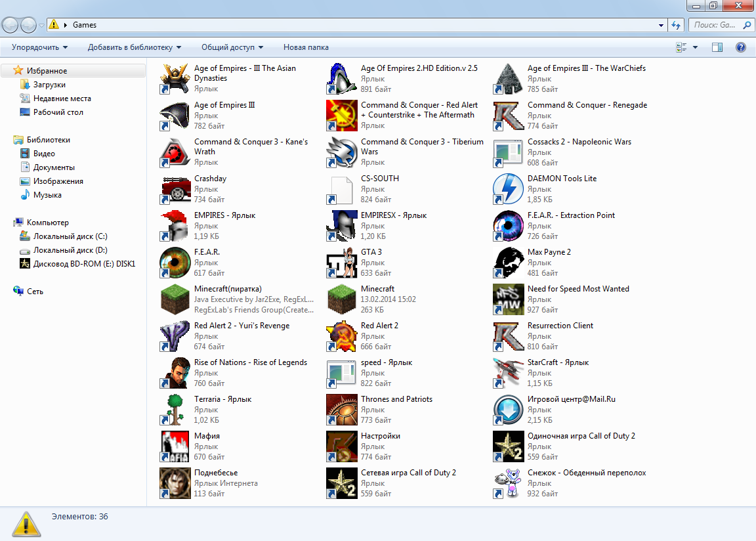Screen dimensions: 756x541
Task: Open the Добавить в библиотеку dropdown
Action: click(x=135, y=47)
